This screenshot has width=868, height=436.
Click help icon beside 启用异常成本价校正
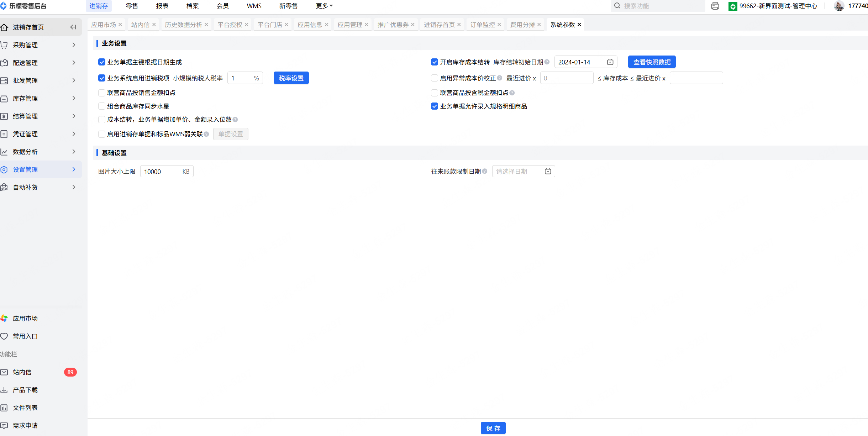(x=500, y=78)
